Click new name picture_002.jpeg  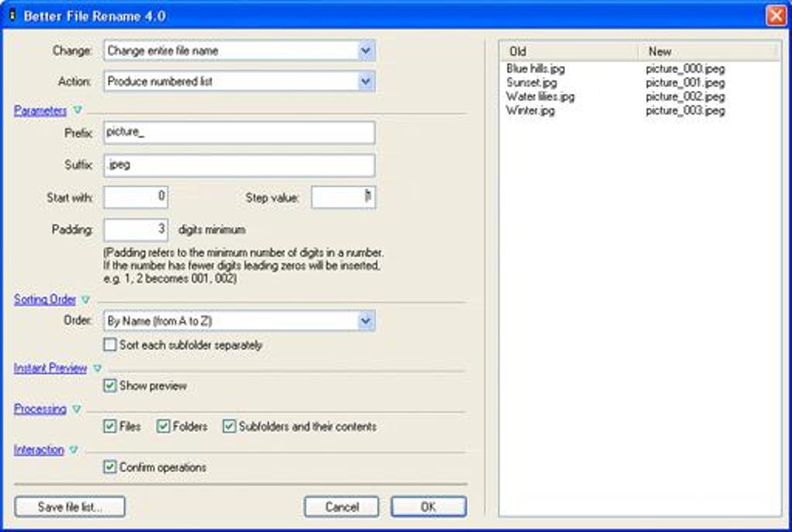click(x=685, y=96)
